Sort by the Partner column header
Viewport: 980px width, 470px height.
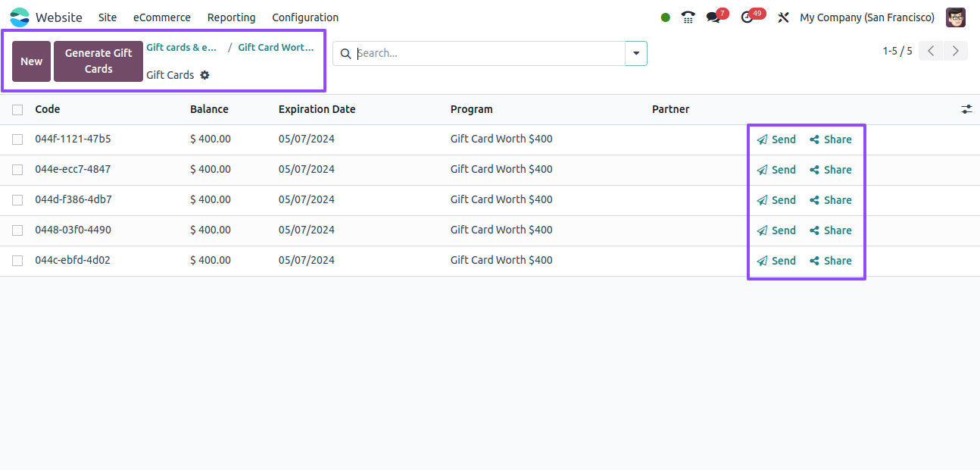pos(670,109)
